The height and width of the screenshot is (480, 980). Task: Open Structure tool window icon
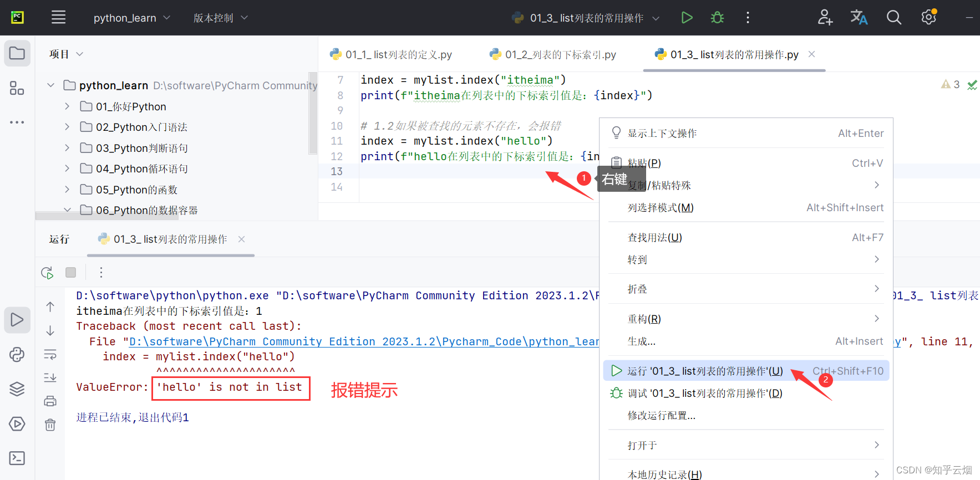coord(17,88)
